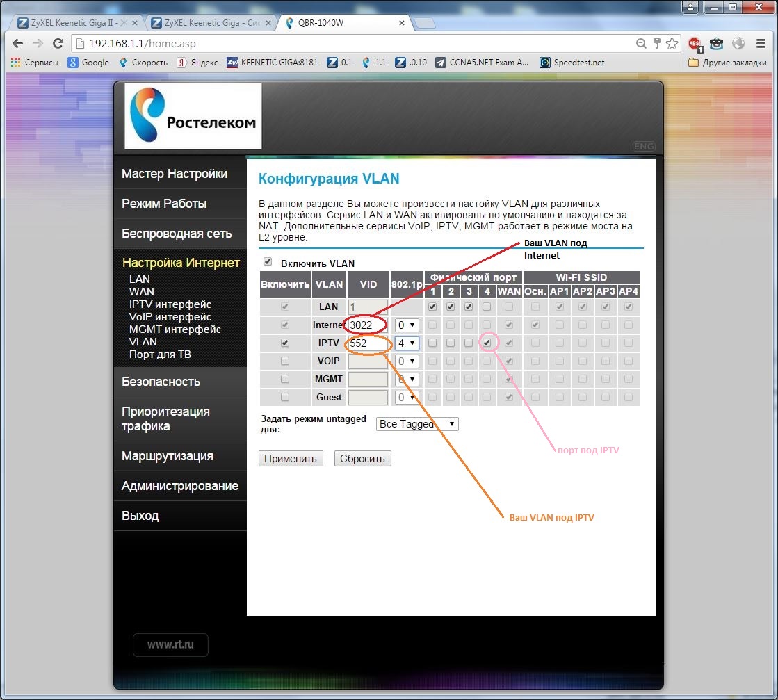
Task: Open the VoIP интерфейс submenu link
Action: coord(170,316)
